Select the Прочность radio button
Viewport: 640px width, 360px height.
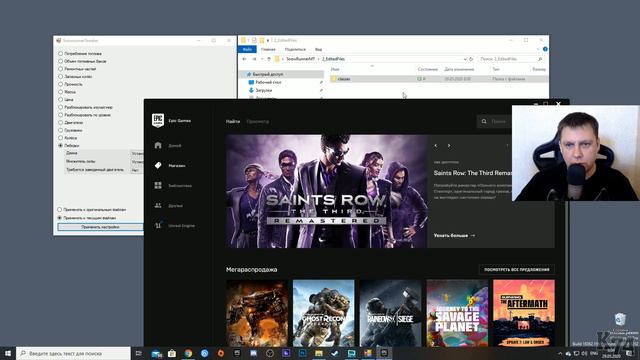tap(60, 84)
